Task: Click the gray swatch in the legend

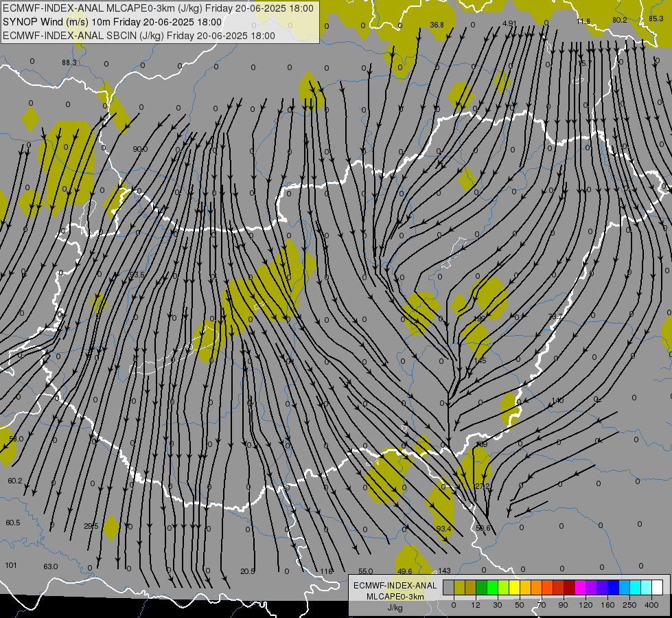Action: tap(449, 587)
